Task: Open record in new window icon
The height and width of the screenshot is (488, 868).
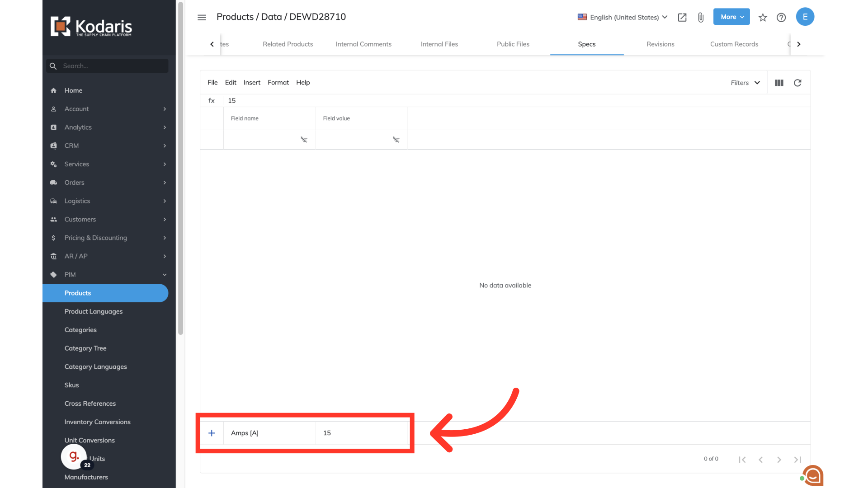Action: (x=682, y=17)
